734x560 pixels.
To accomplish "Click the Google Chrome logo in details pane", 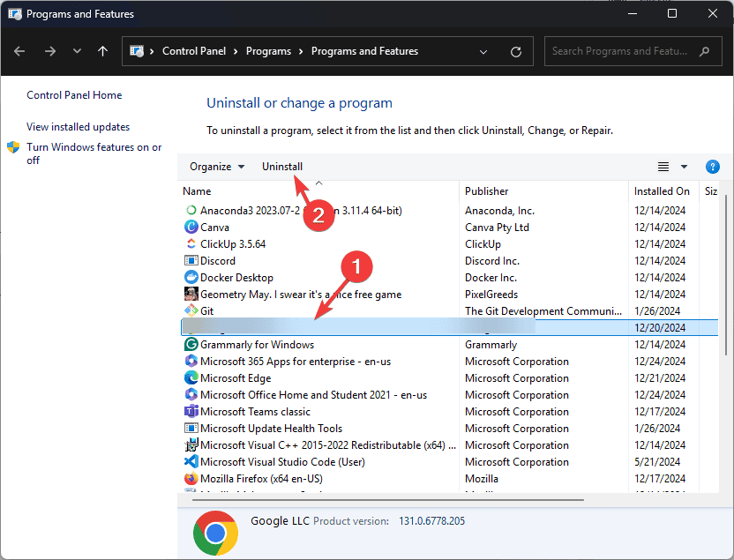I will click(x=215, y=533).
